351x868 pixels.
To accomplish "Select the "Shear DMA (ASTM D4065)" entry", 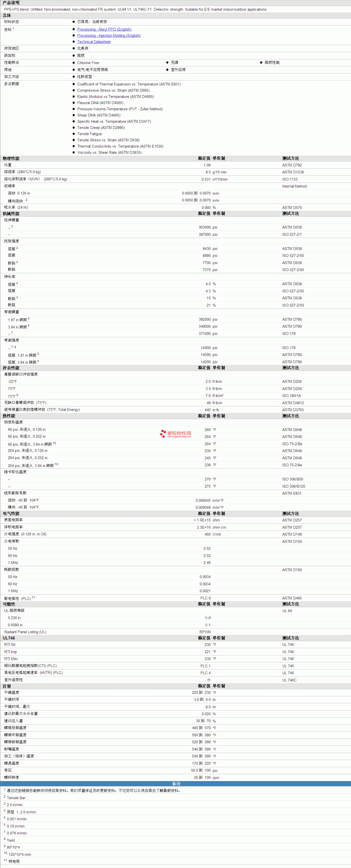I will [99, 115].
